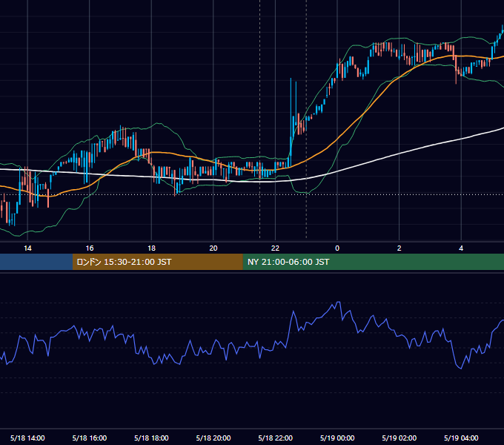Click the oscillator peak near 5/19 00:00
504x445 pixels.
[338, 303]
